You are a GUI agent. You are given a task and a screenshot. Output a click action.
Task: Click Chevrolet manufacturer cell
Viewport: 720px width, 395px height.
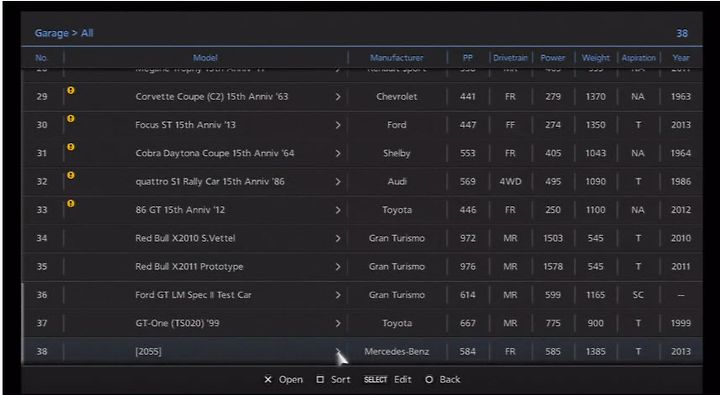click(397, 97)
